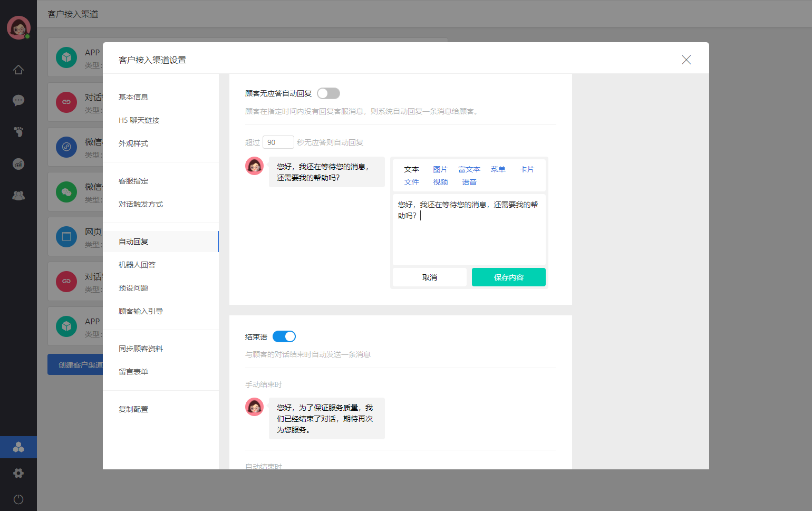
Task: Select 客服指定 in settings menu
Action: point(161,181)
